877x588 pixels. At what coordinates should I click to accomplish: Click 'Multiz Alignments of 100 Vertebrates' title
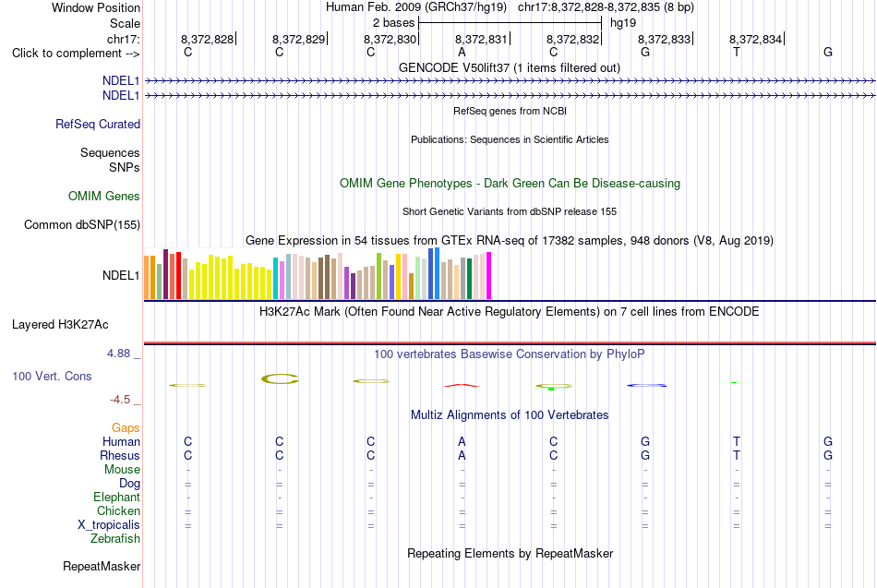coord(510,415)
